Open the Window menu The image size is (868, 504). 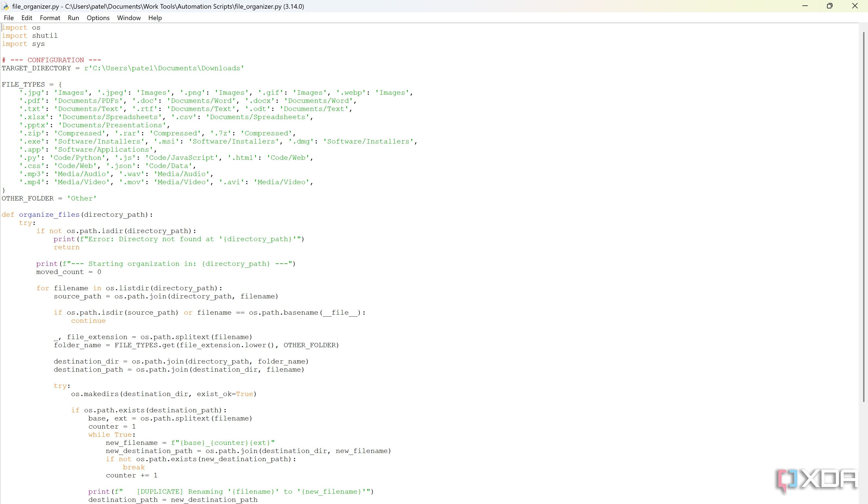pos(129,18)
